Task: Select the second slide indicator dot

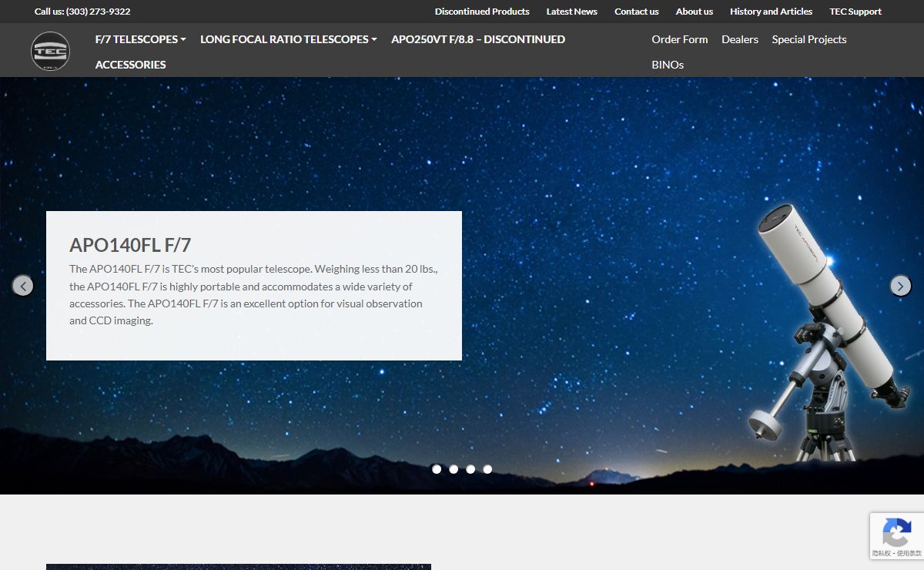Action: pyautogui.click(x=454, y=469)
